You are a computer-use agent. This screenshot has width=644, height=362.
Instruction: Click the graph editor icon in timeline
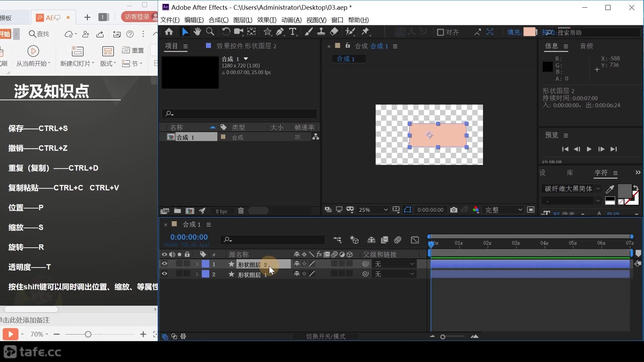[415, 240]
